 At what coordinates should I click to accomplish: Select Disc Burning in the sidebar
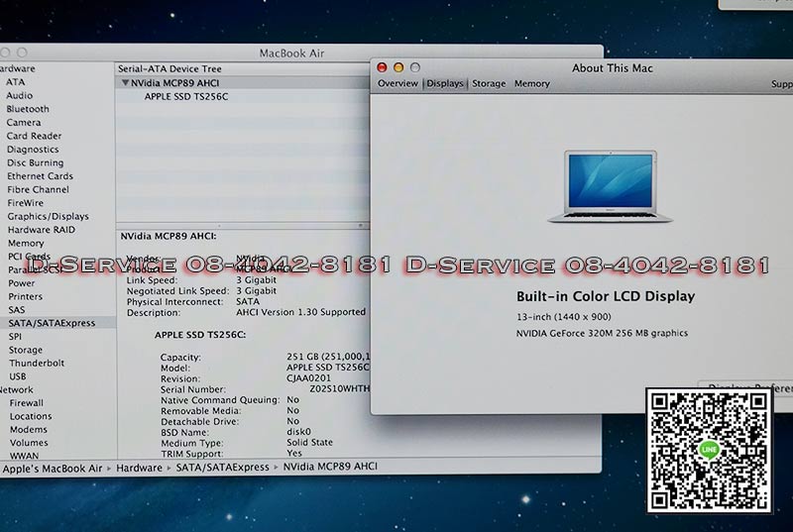pos(36,162)
